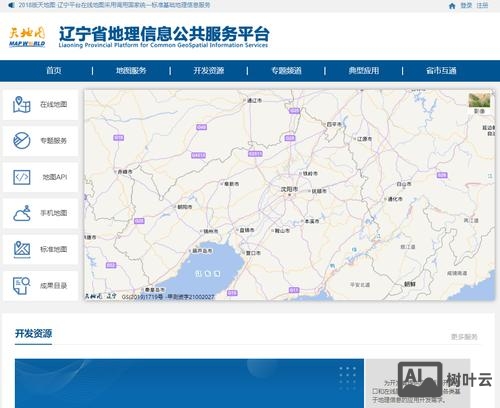The width and height of the screenshot is (500, 408).
Task: Click the 手机地图 cloud icon
Action: 22,213
